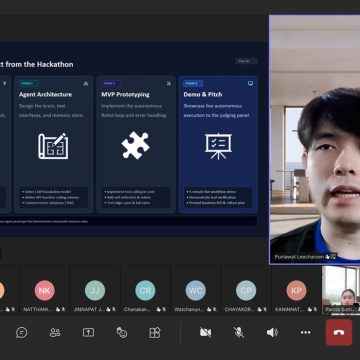Click the name label 'NATTHANI...'
This screenshot has width=360, height=360.
click(38, 309)
